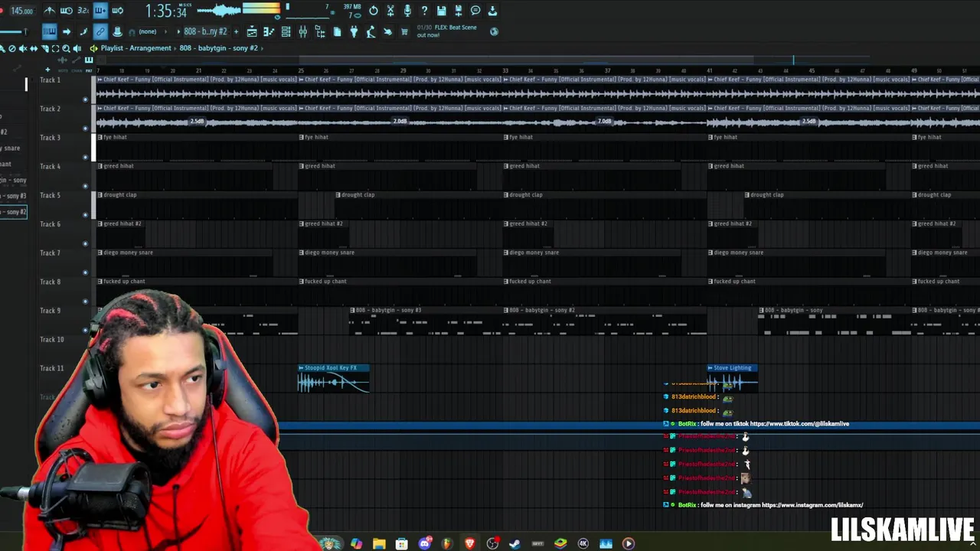This screenshot has width=980, height=551.
Task: Toggle wait for input before playing
Action: (67, 11)
